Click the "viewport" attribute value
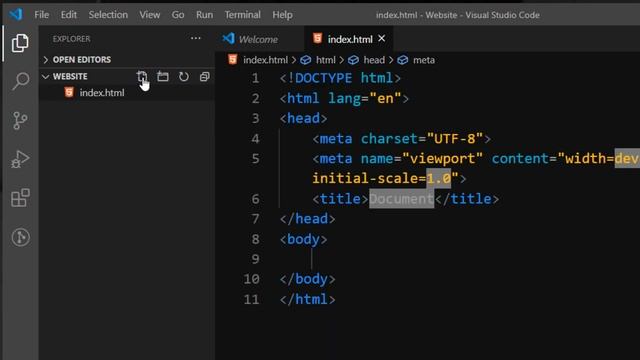This screenshot has height=360, width=640. 442,159
